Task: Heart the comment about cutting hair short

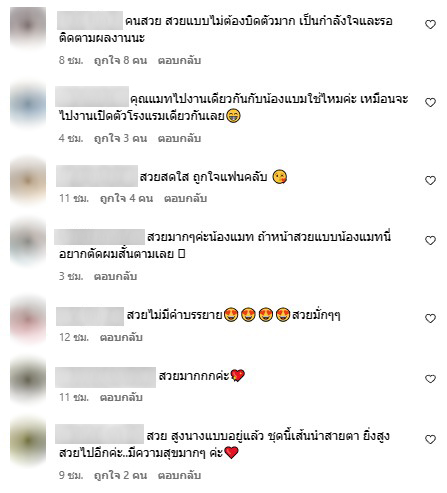Action: [x=430, y=240]
